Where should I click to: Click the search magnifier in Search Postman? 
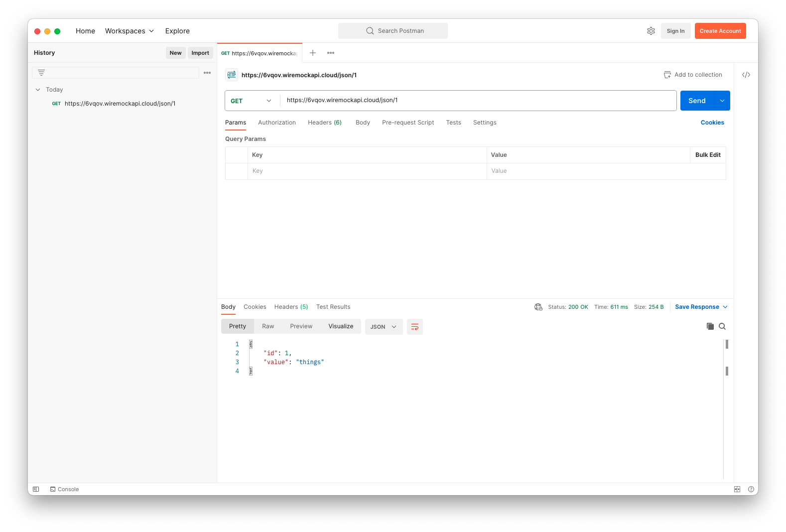click(370, 31)
